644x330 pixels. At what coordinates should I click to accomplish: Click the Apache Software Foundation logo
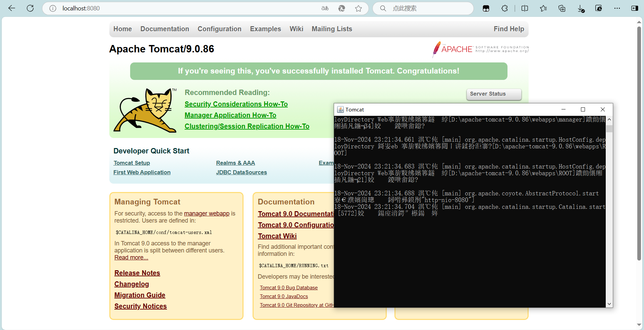coord(480,49)
